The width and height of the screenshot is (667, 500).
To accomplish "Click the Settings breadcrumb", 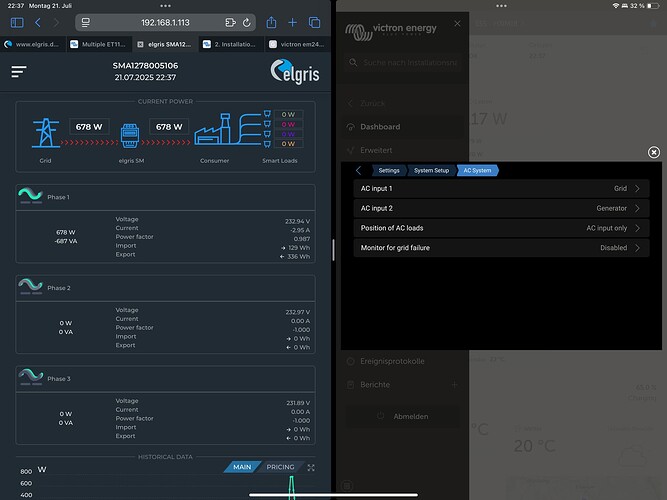I will 388,171.
